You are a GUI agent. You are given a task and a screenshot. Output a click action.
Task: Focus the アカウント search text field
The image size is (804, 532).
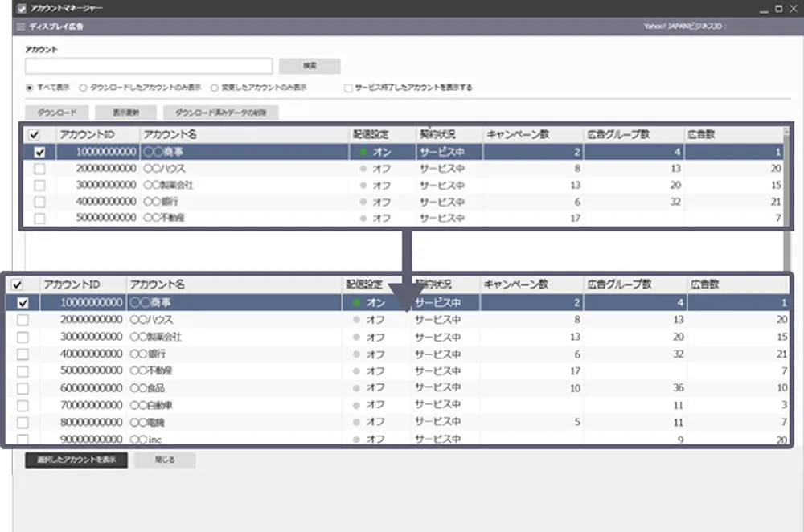point(149,66)
